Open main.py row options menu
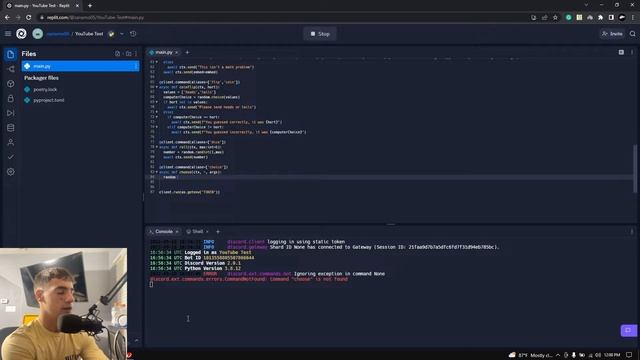This screenshot has height=360, width=640. click(x=136, y=66)
